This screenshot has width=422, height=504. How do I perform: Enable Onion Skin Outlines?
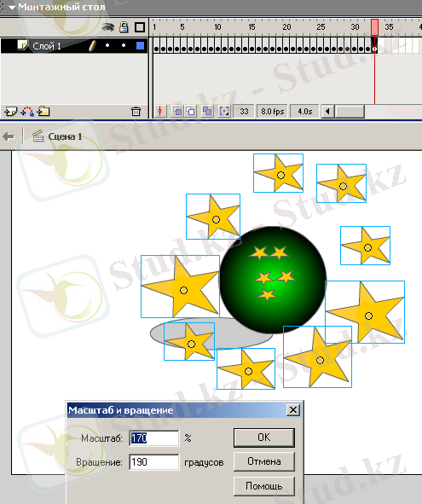click(191, 112)
